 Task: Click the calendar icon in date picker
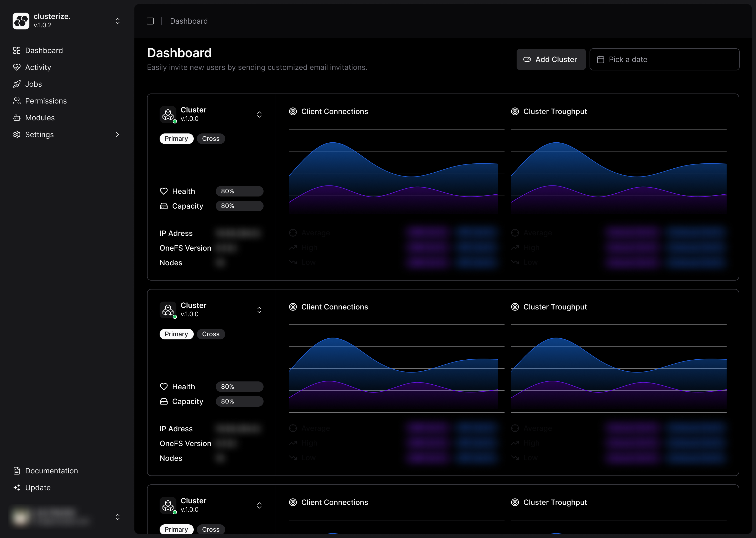pyautogui.click(x=600, y=59)
